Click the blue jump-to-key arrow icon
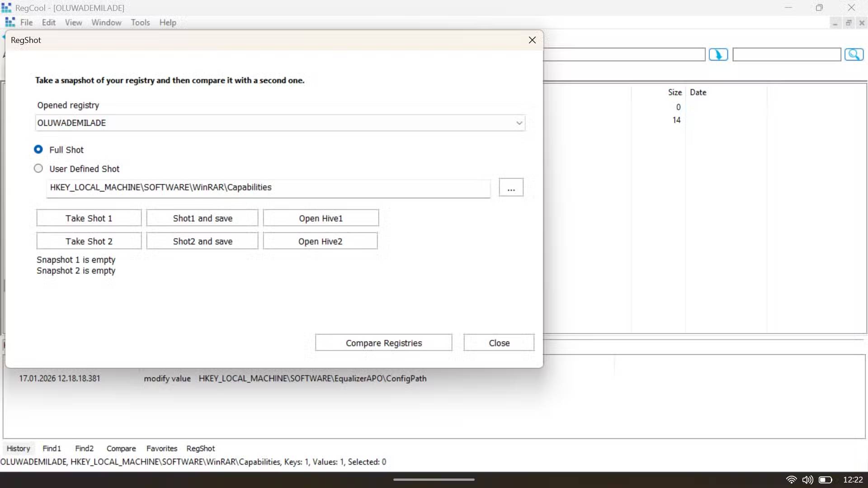The height and width of the screenshot is (488, 868). tap(718, 54)
